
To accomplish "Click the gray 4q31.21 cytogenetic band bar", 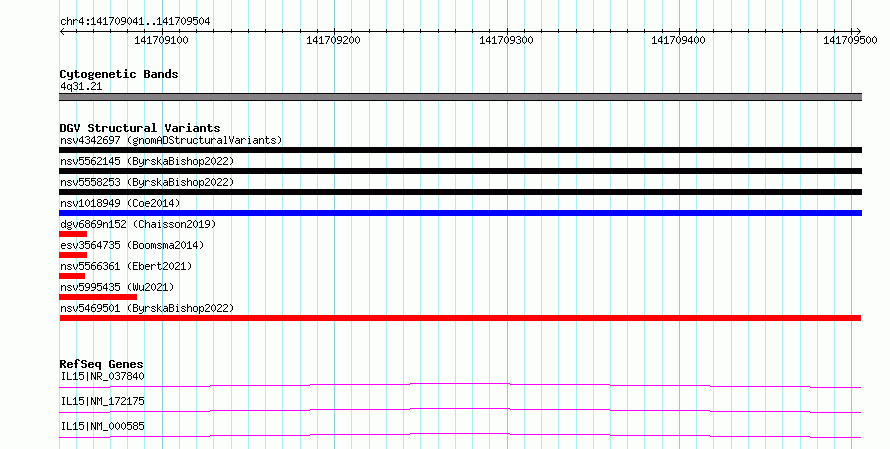I will point(460,97).
